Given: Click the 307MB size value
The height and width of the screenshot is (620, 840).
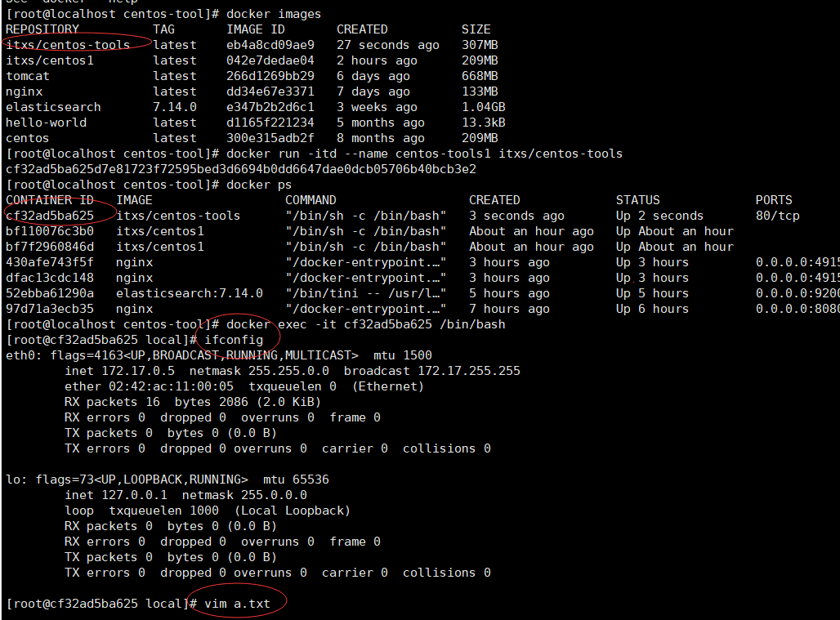Looking at the screenshot, I should pyautogui.click(x=480, y=45).
